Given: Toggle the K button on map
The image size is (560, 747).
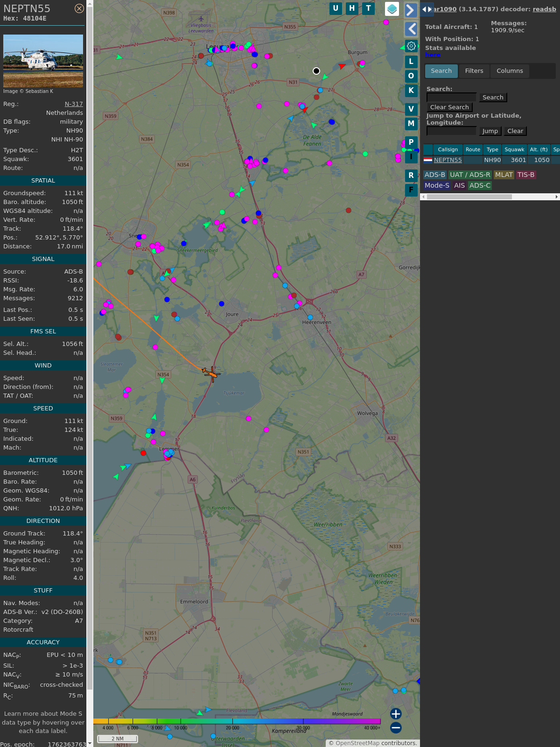Looking at the screenshot, I should tap(411, 91).
